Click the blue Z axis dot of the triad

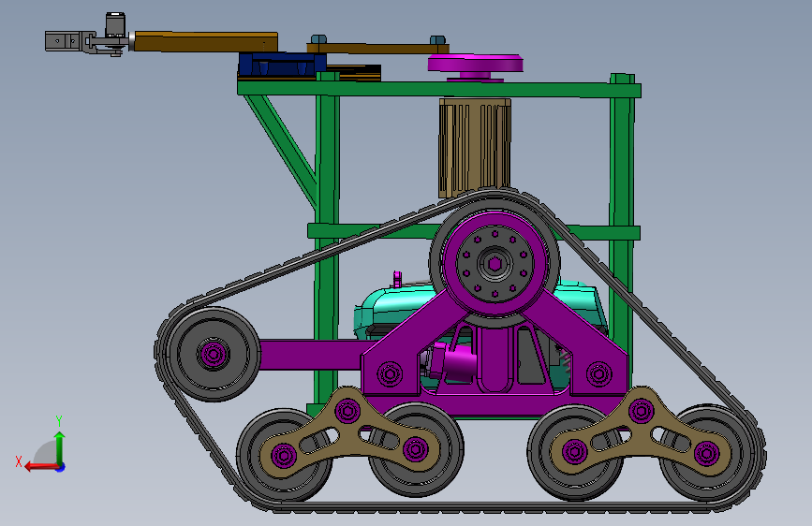61,467
